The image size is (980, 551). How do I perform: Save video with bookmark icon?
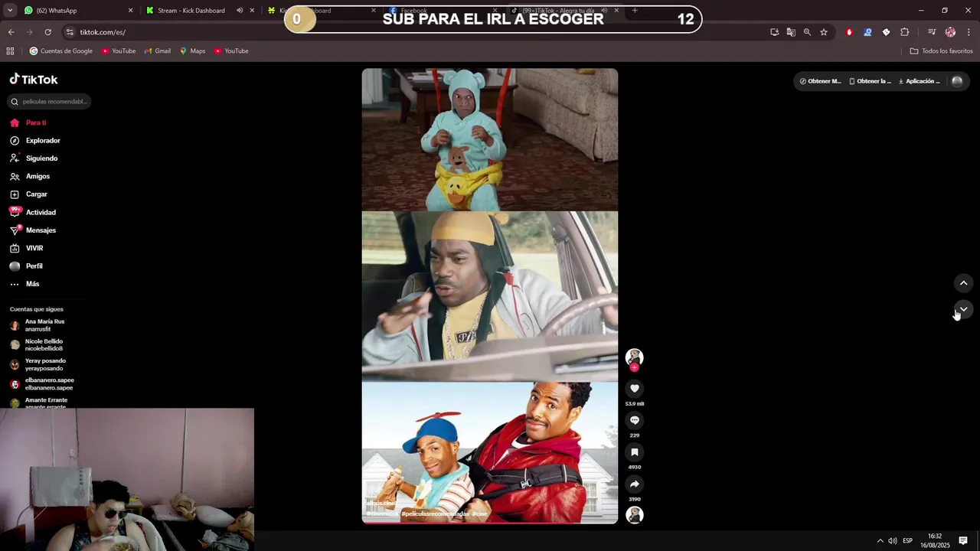click(x=634, y=452)
